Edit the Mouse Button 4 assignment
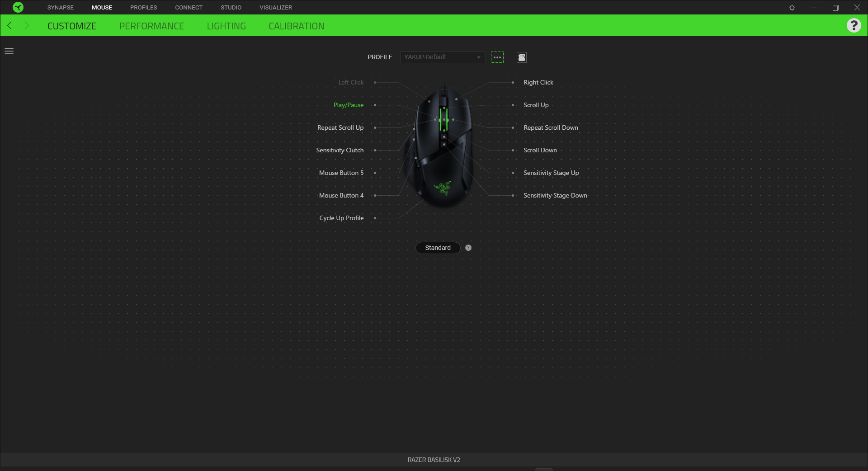 tap(341, 195)
